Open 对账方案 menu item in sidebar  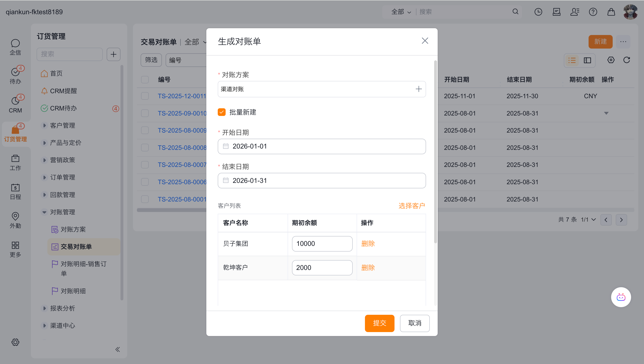pos(73,229)
